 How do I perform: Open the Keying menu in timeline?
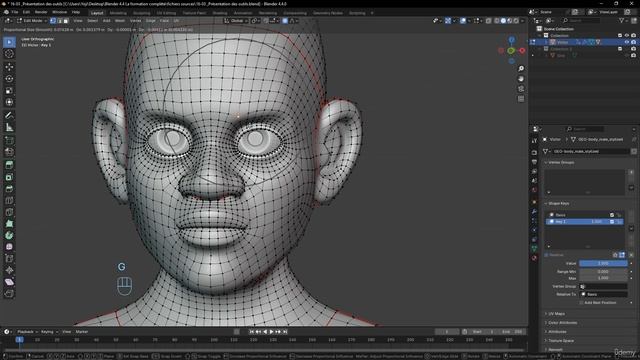49,332
